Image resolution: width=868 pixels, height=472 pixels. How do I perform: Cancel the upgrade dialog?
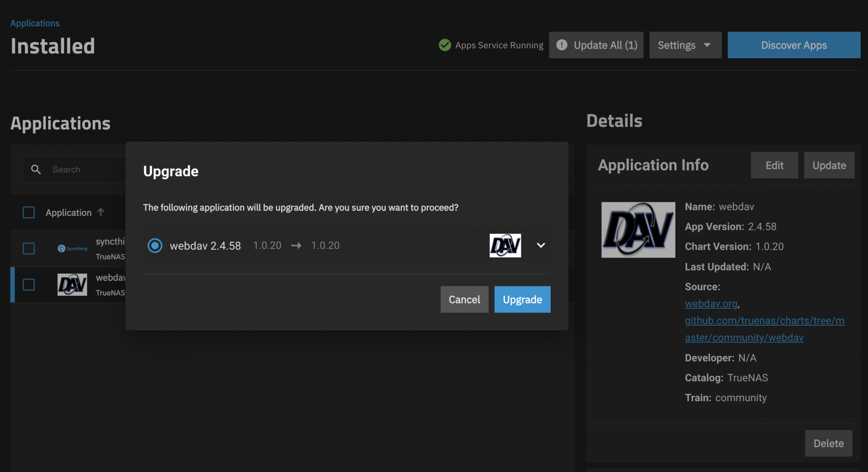[x=464, y=299]
